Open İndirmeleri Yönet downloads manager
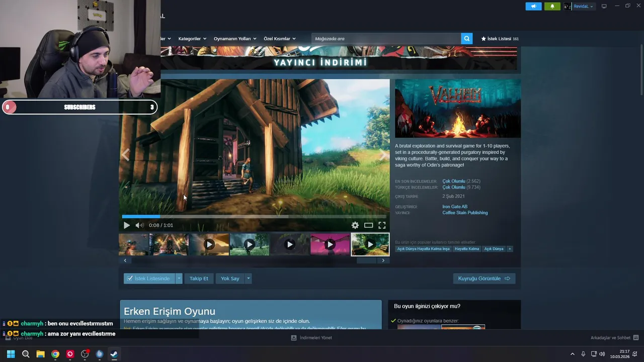Screen dimensions: 644x362 pyautogui.click(x=311, y=338)
